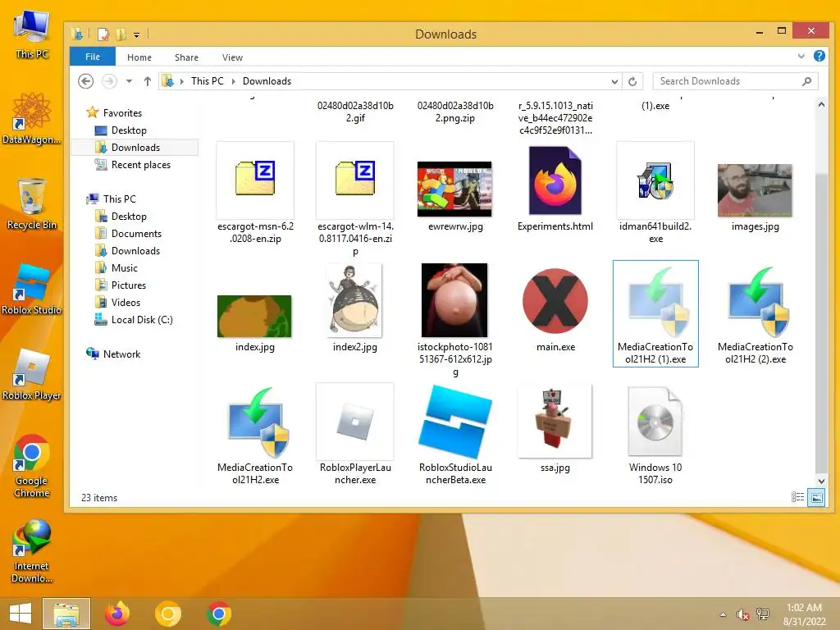Click the file list scroll-down arrow
The width and height of the screenshot is (840, 630).
point(821,481)
